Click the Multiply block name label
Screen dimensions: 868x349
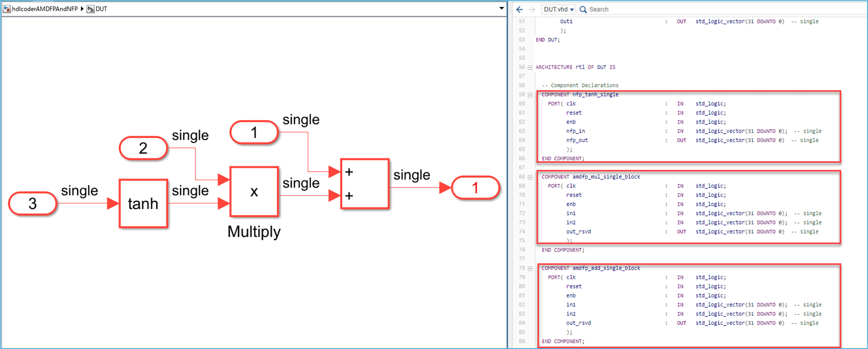tap(254, 232)
